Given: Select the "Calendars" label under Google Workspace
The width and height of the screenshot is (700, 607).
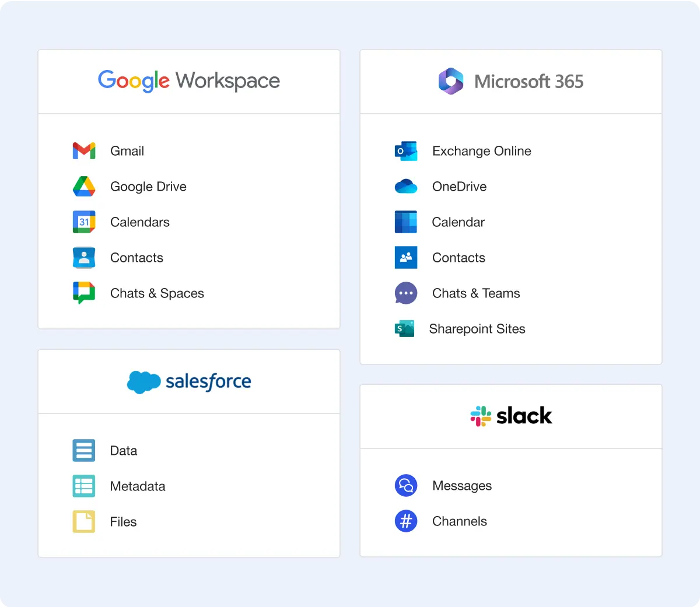Looking at the screenshot, I should [140, 222].
